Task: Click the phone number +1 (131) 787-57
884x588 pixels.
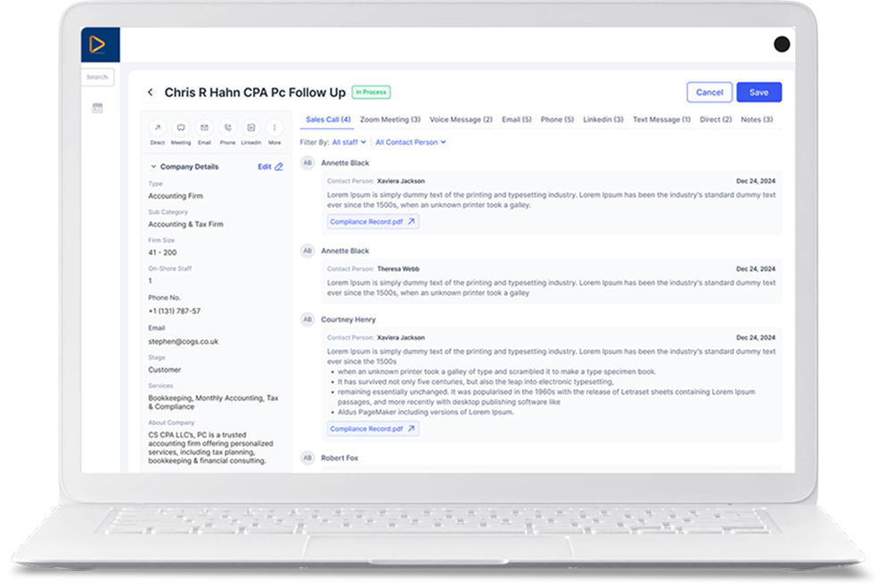Action: coord(174,311)
